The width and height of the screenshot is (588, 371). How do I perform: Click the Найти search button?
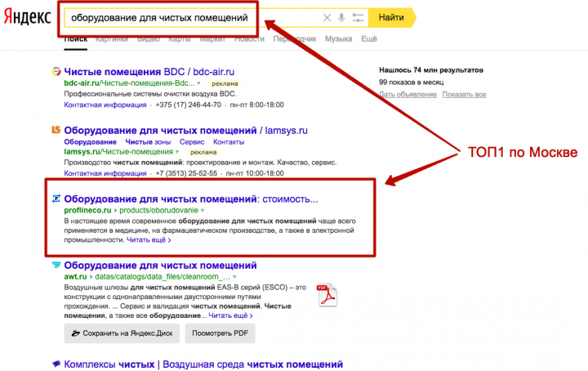(x=391, y=17)
